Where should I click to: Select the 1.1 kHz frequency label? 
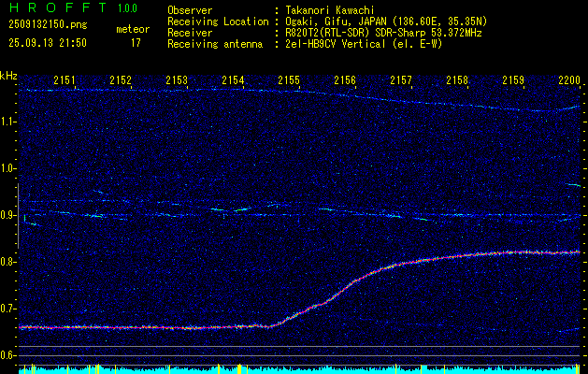tap(8, 122)
